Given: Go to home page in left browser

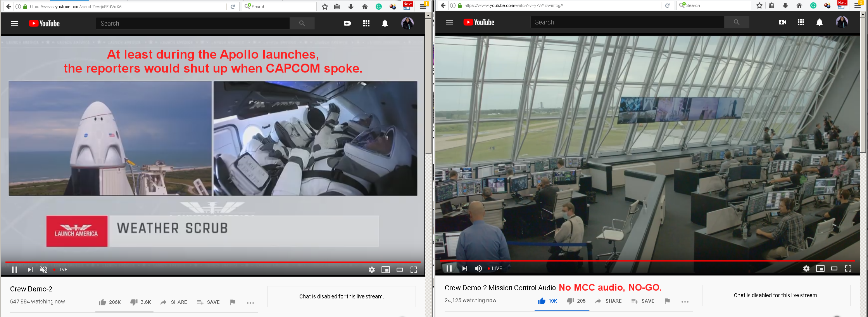Looking at the screenshot, I should pyautogui.click(x=365, y=7).
